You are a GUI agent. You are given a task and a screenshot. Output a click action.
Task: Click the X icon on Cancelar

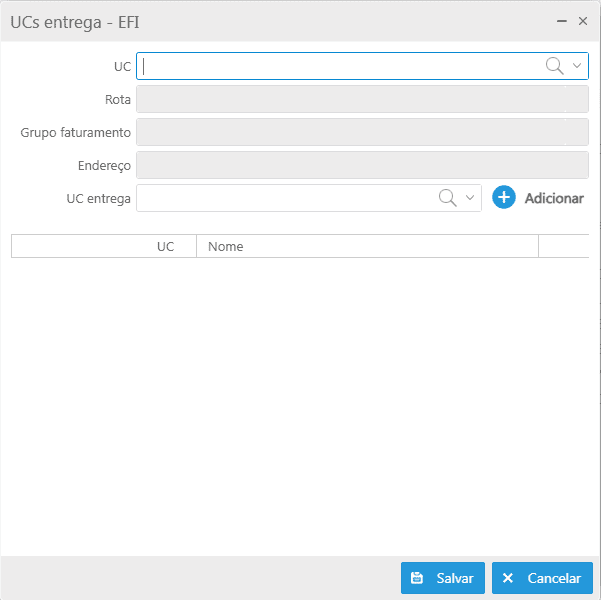tap(508, 578)
